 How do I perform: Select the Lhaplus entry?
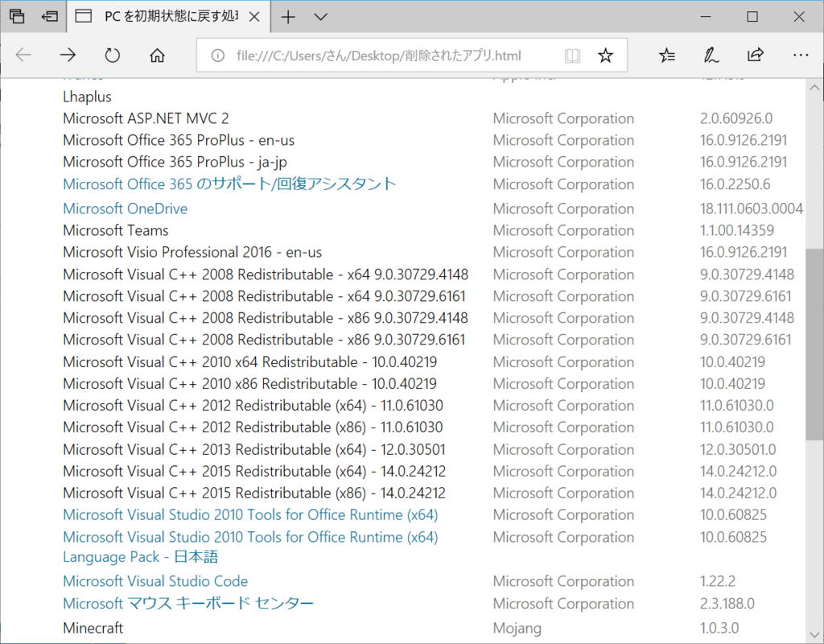(x=87, y=97)
